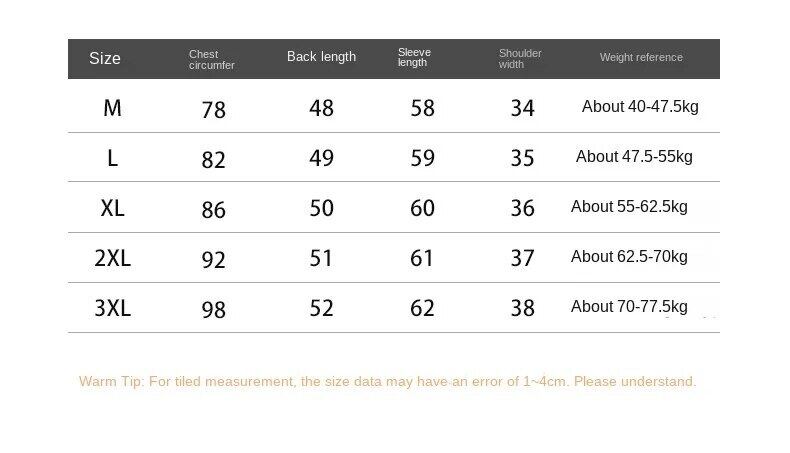Click the Shoulder width column header
This screenshot has height=453, width=790.
click(x=520, y=59)
